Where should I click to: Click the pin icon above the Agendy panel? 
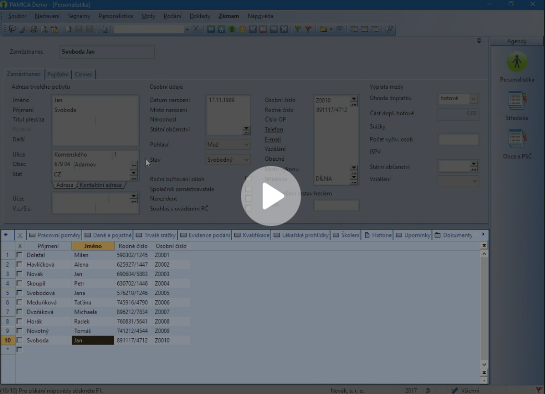click(x=479, y=41)
